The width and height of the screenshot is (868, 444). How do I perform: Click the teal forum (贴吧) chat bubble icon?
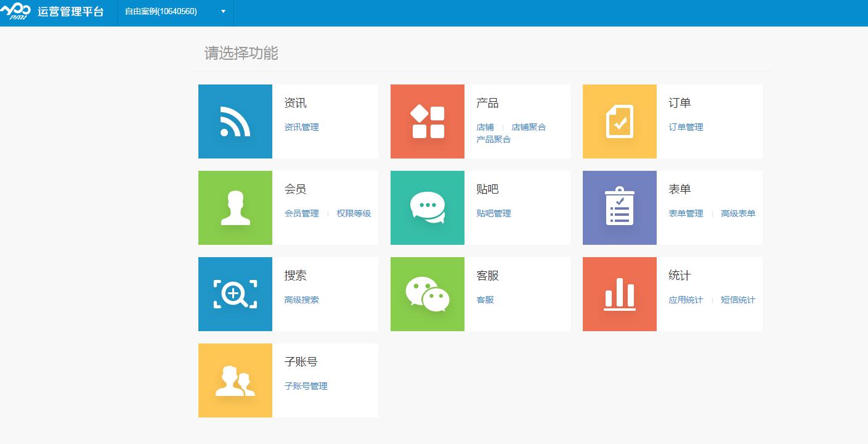(427, 208)
